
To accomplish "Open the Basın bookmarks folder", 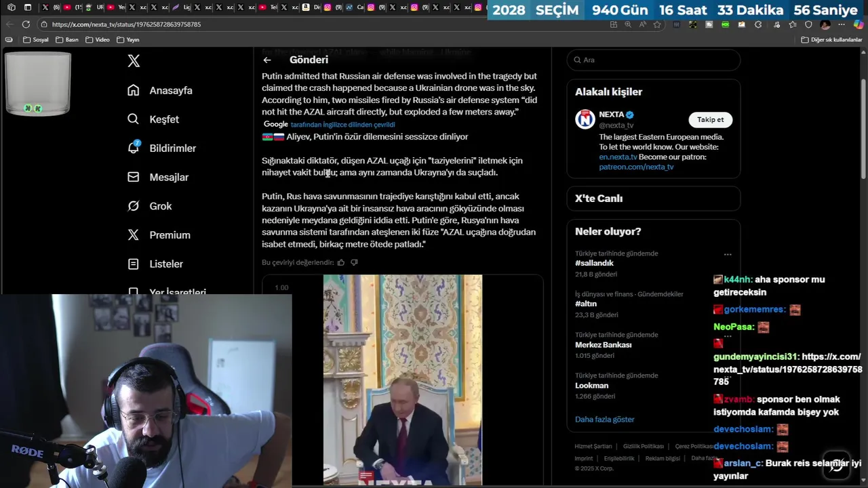I will point(67,39).
